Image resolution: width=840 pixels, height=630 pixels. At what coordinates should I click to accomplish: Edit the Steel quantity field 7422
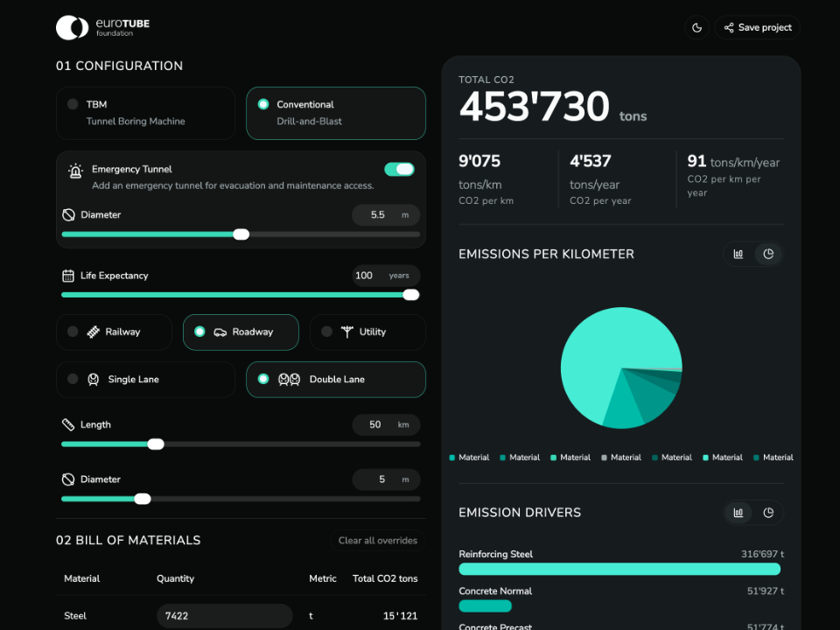[225, 616]
